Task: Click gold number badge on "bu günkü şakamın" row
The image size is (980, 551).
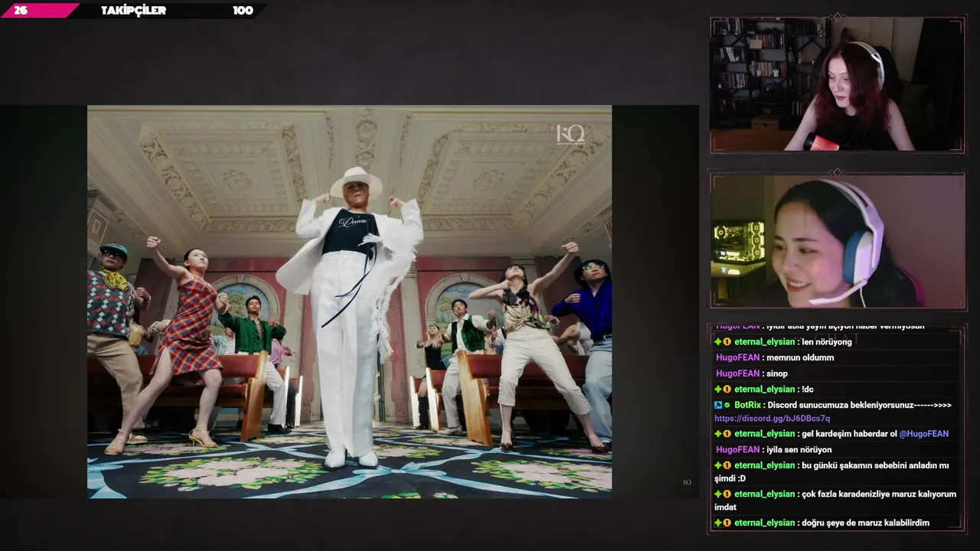Action: [x=727, y=465]
